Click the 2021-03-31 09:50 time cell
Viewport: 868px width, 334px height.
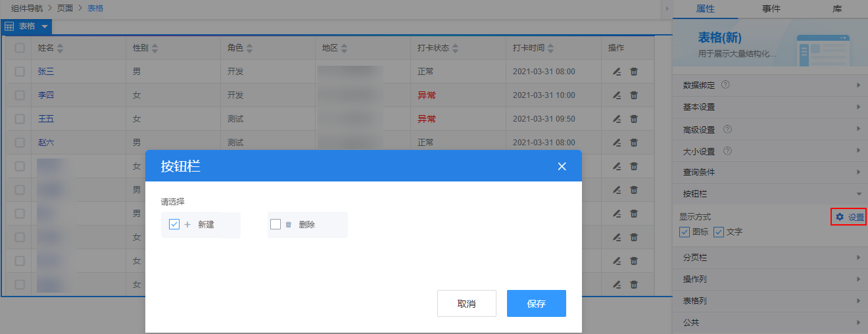click(x=544, y=119)
